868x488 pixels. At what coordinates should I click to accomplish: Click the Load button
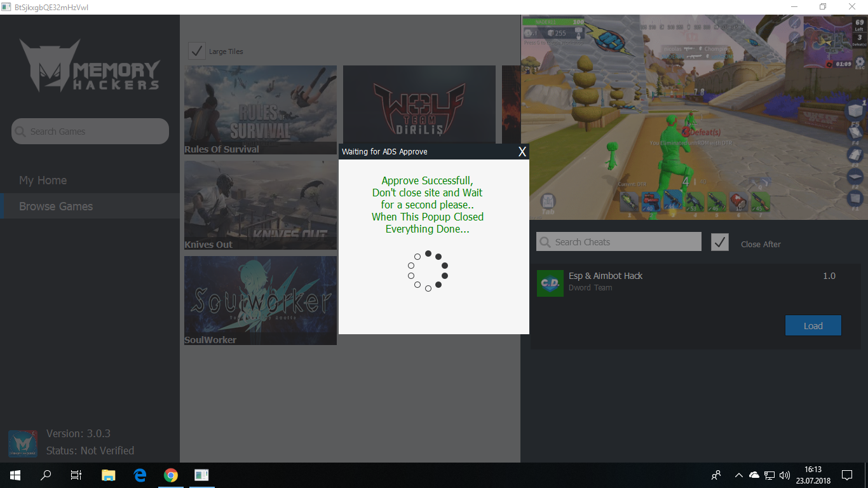813,325
